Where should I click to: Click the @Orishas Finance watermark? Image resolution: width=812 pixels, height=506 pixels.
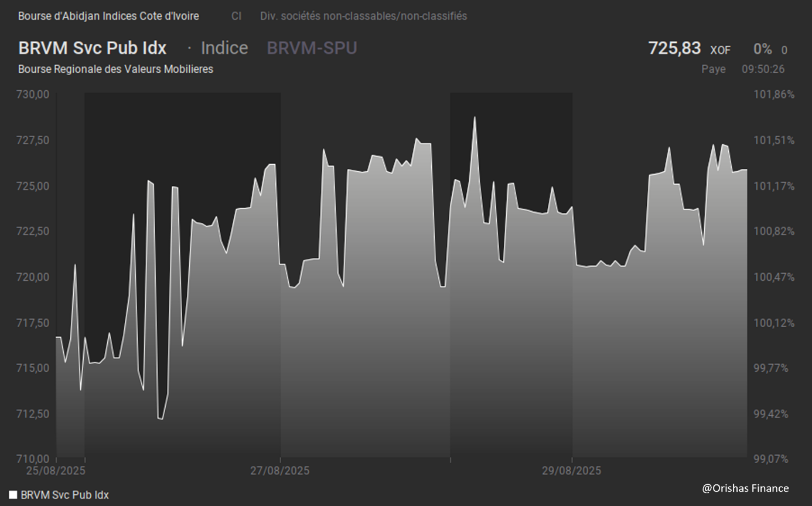pyautogui.click(x=745, y=488)
